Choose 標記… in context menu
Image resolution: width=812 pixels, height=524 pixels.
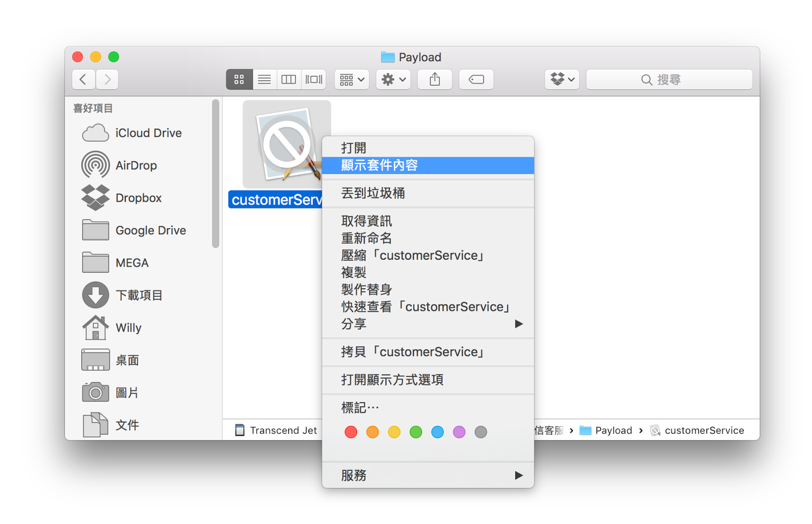tap(428, 407)
